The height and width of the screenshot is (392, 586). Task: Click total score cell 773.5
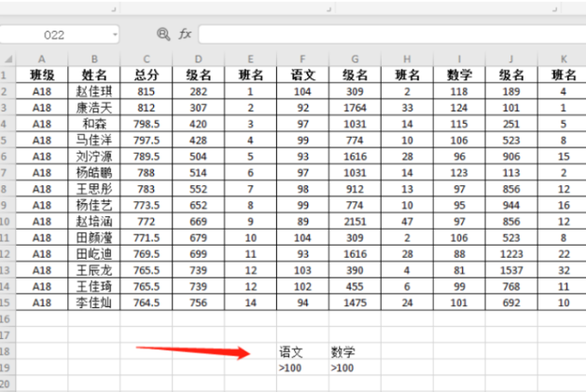point(146,205)
